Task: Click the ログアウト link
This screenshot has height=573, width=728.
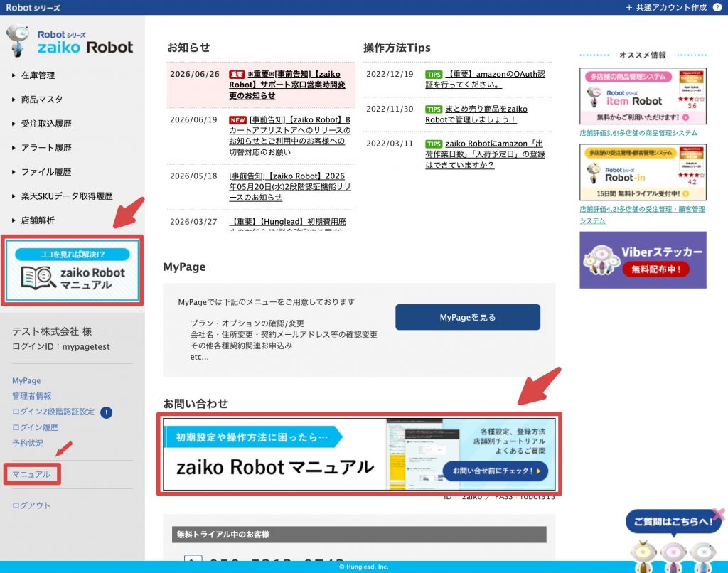Action: coord(31,505)
